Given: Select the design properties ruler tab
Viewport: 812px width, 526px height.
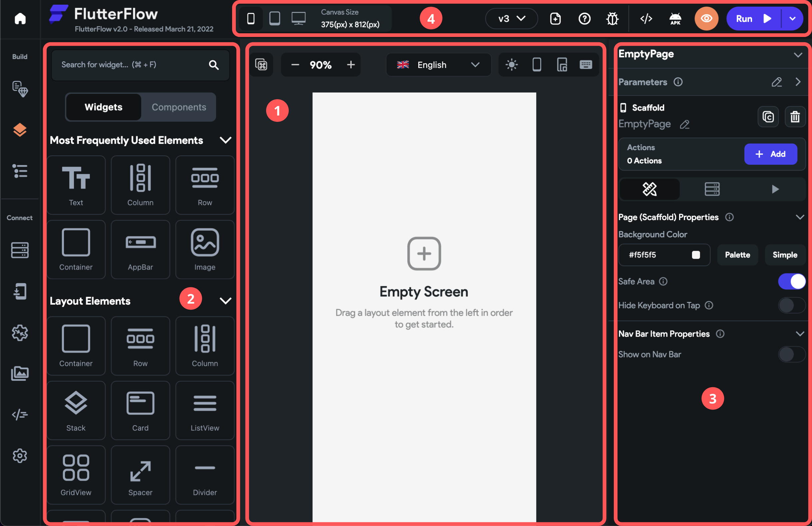Looking at the screenshot, I should (649, 189).
